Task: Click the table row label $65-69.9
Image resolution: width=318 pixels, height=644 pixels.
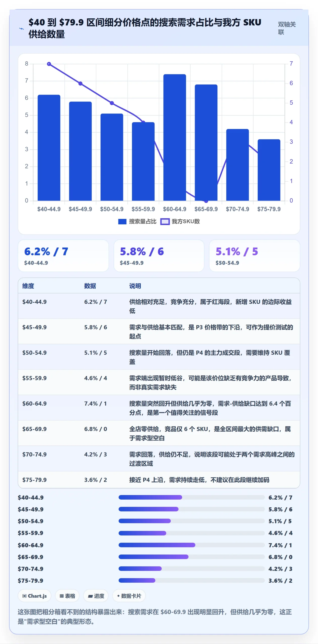Action: pyautogui.click(x=34, y=429)
